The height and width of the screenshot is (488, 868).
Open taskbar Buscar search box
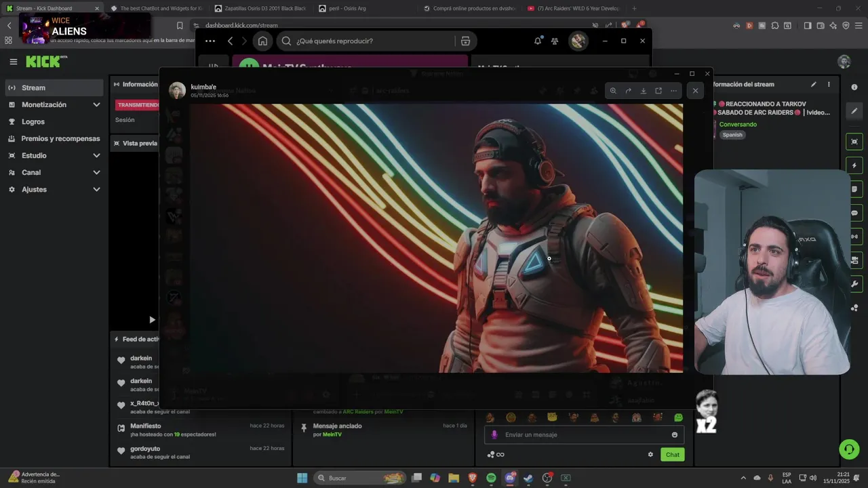tap(360, 478)
